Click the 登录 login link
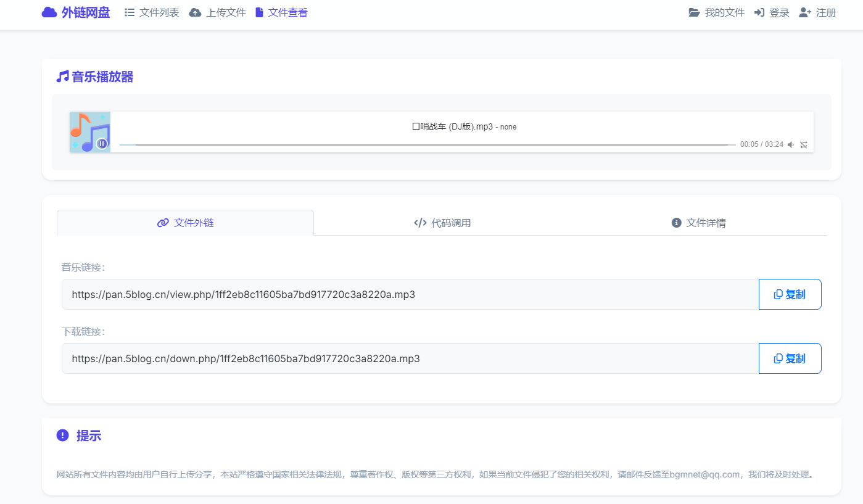This screenshot has height=504, width=863. (772, 12)
